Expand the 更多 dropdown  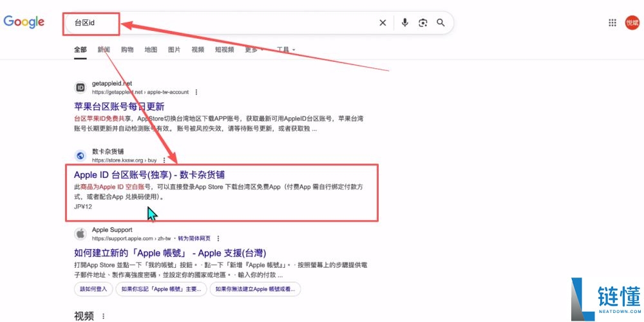click(254, 50)
